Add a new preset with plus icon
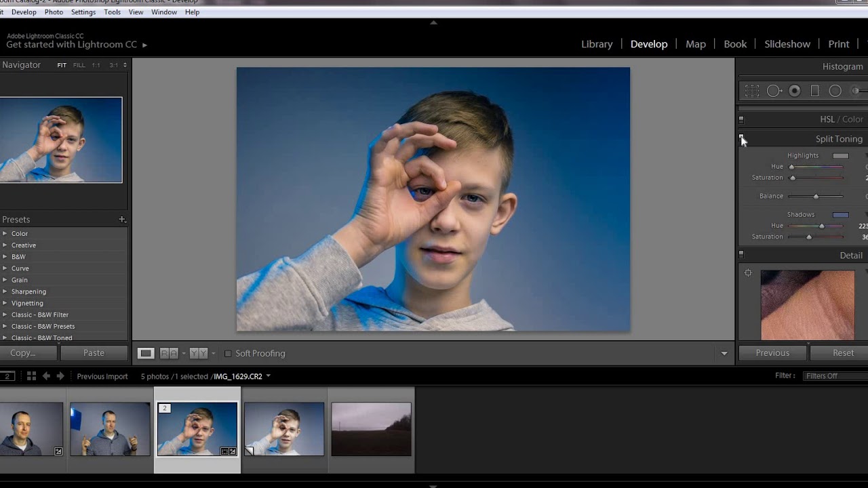 point(122,220)
